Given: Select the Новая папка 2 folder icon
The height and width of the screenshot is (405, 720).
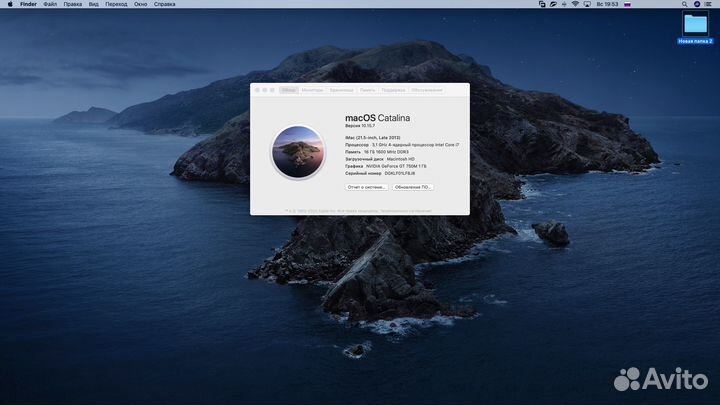Looking at the screenshot, I should point(695,24).
